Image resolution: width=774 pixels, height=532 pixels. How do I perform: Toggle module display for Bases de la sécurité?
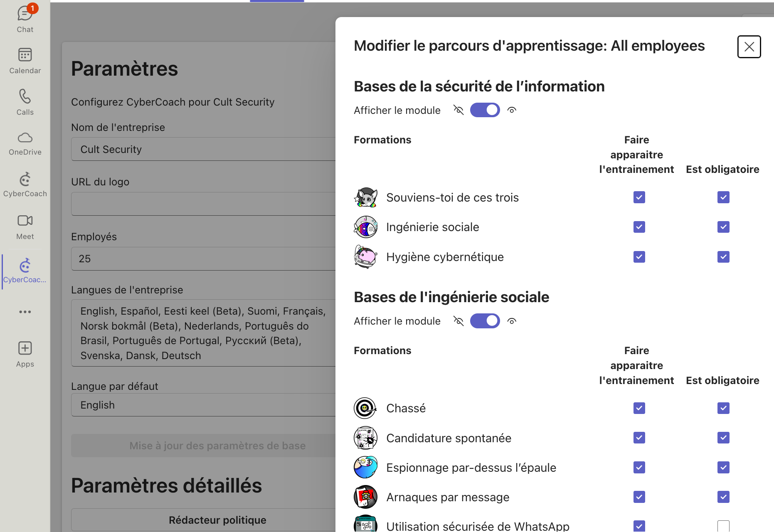coord(485,110)
